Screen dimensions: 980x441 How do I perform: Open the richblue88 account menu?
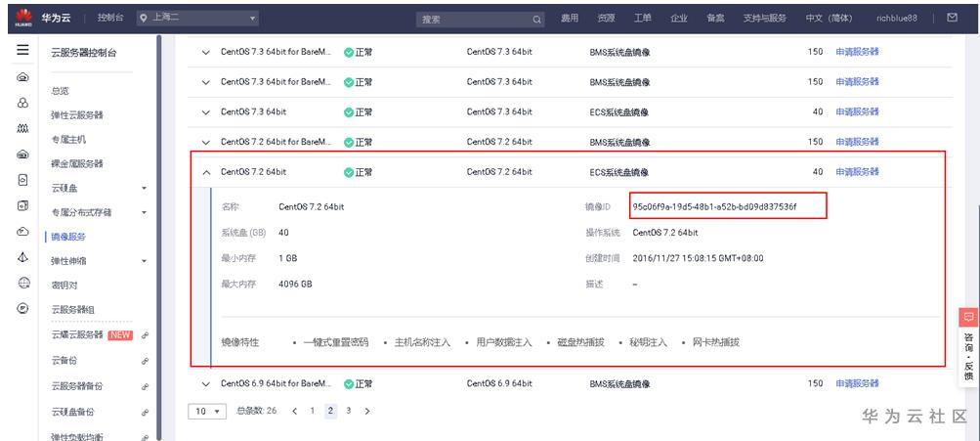pos(897,19)
